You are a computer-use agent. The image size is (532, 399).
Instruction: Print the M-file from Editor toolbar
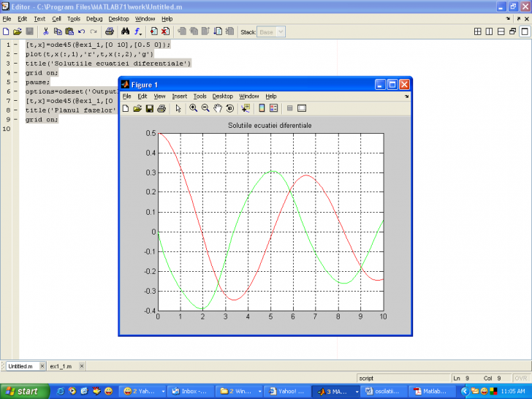pyautogui.click(x=110, y=32)
